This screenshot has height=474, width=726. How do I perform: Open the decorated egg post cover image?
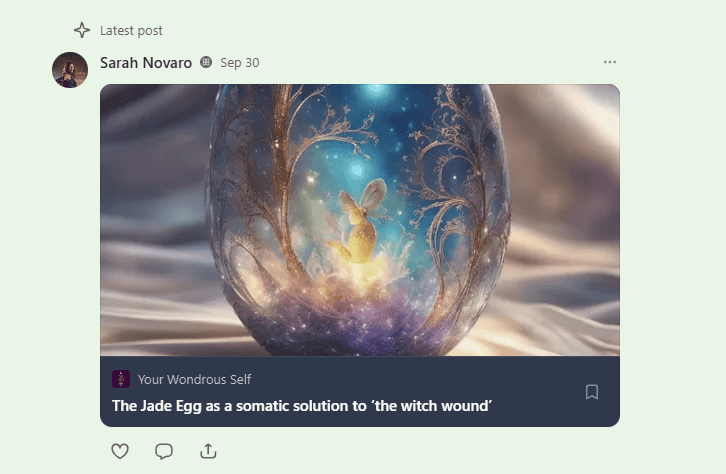tap(360, 220)
